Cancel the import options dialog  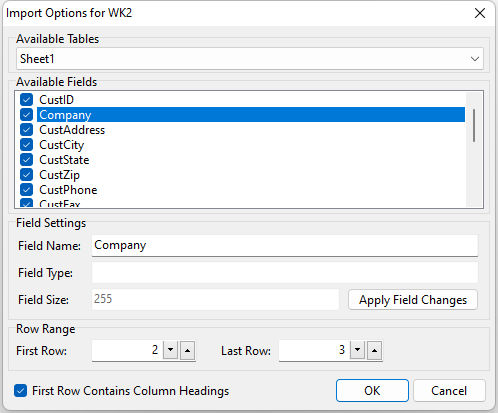(449, 390)
